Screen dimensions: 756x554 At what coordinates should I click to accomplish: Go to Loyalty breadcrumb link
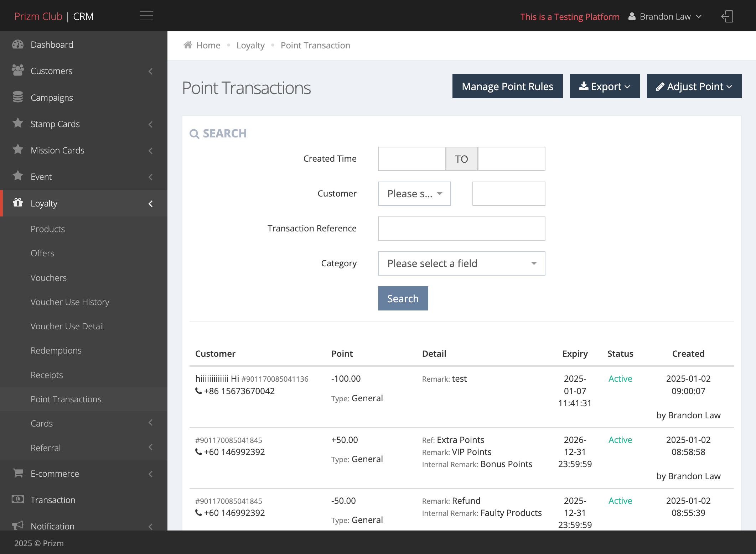click(x=250, y=45)
